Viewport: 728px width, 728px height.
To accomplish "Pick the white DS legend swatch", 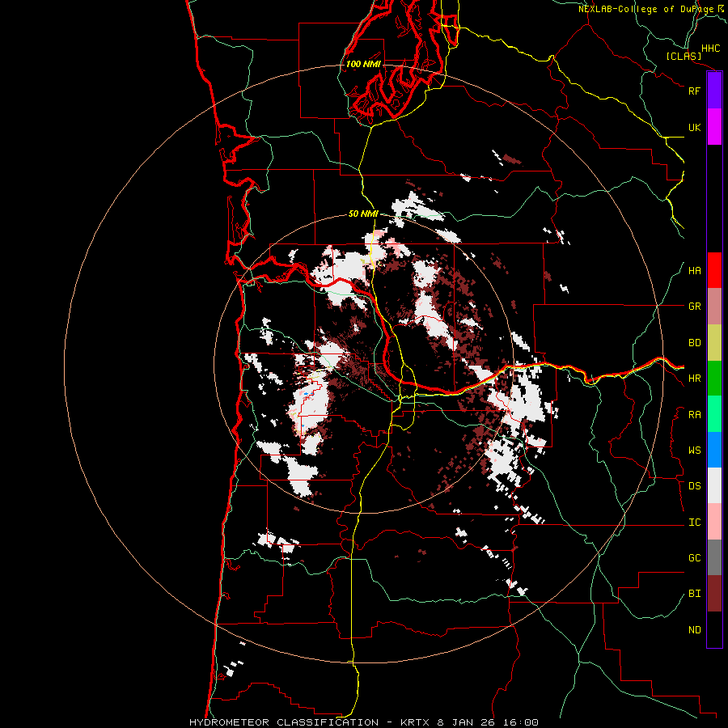I will pos(714,485).
